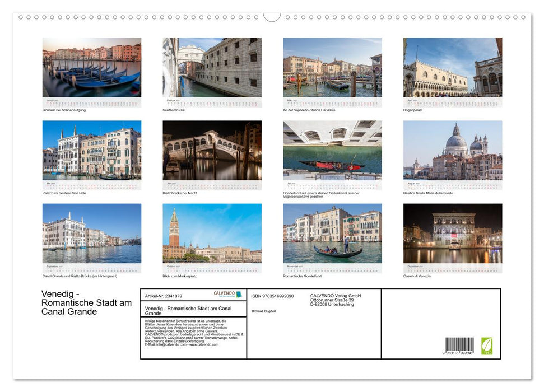Screen dimensions: 544x392
Task: Click the text 'D-82008 Unterhaching'
Action: click(x=332, y=304)
